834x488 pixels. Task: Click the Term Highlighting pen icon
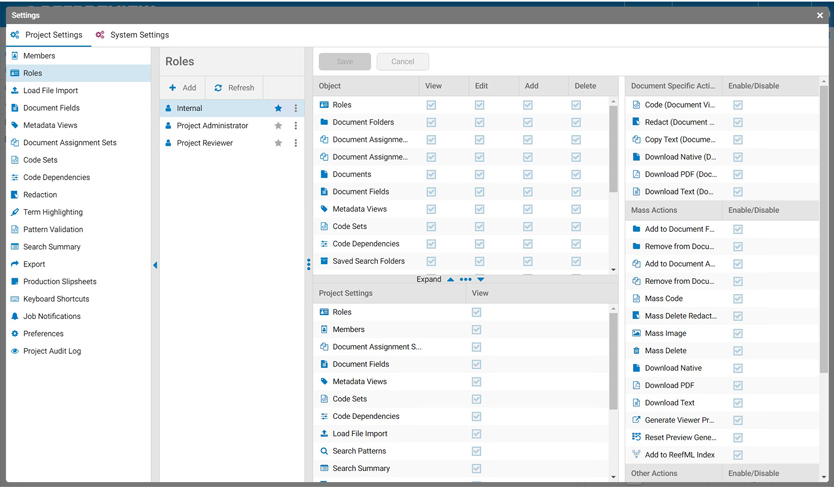(x=15, y=212)
